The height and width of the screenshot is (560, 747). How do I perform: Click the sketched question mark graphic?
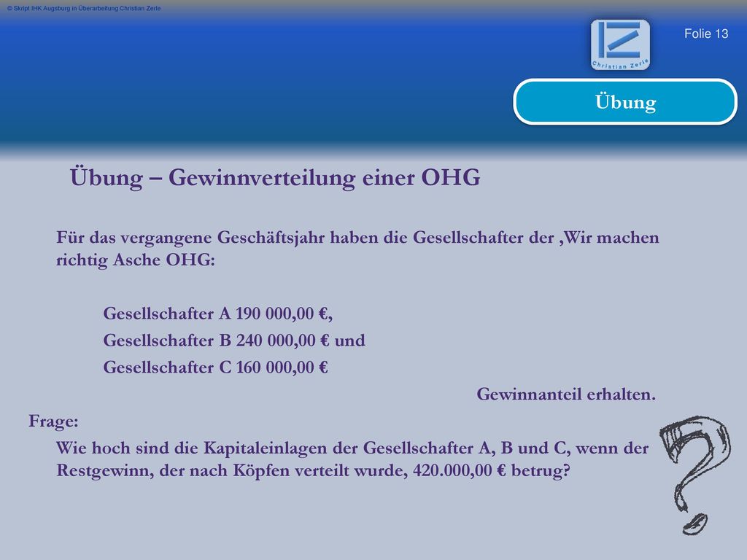pyautogui.click(x=695, y=475)
